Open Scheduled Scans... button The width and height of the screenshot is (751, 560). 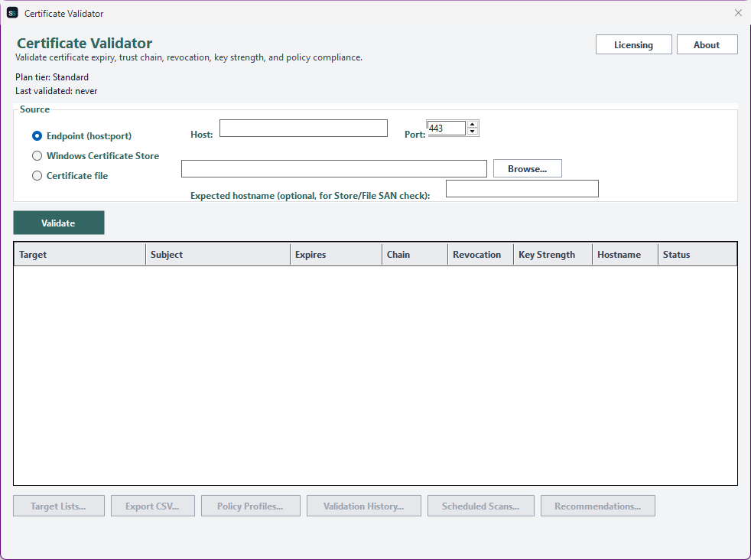[481, 506]
